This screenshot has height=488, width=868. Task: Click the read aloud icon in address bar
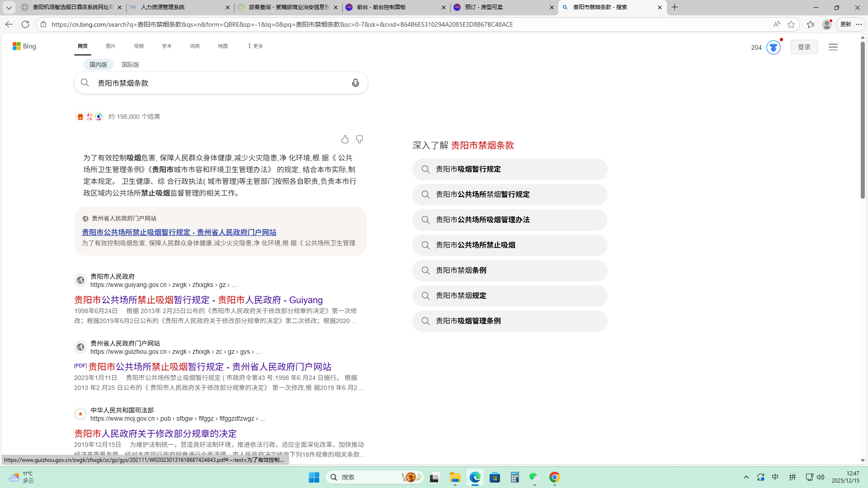(x=776, y=24)
